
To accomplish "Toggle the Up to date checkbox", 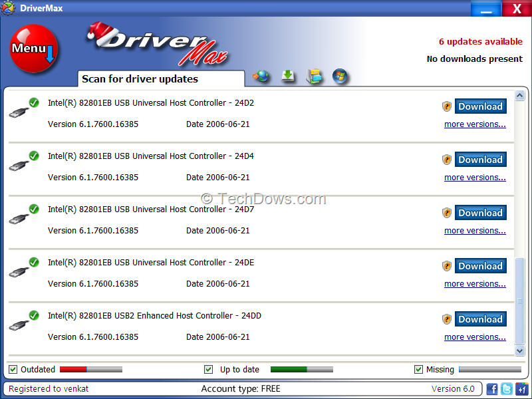I will (x=208, y=369).
